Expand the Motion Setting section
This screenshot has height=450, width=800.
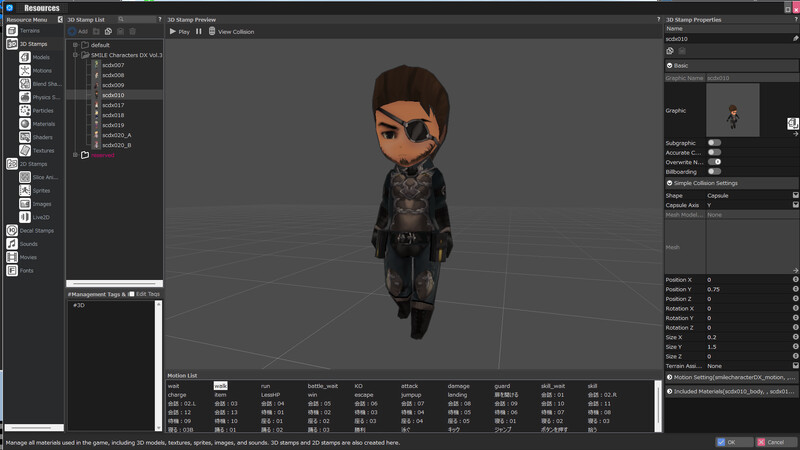tap(669, 377)
